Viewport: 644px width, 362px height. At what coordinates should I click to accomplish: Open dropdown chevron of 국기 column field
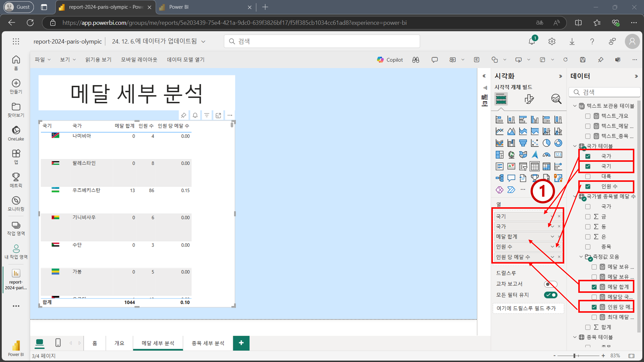coord(552,216)
